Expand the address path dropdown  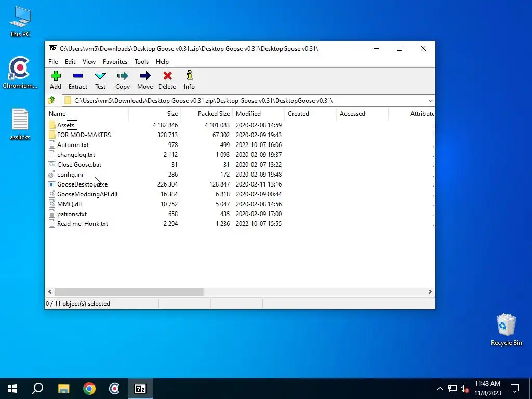coord(430,101)
